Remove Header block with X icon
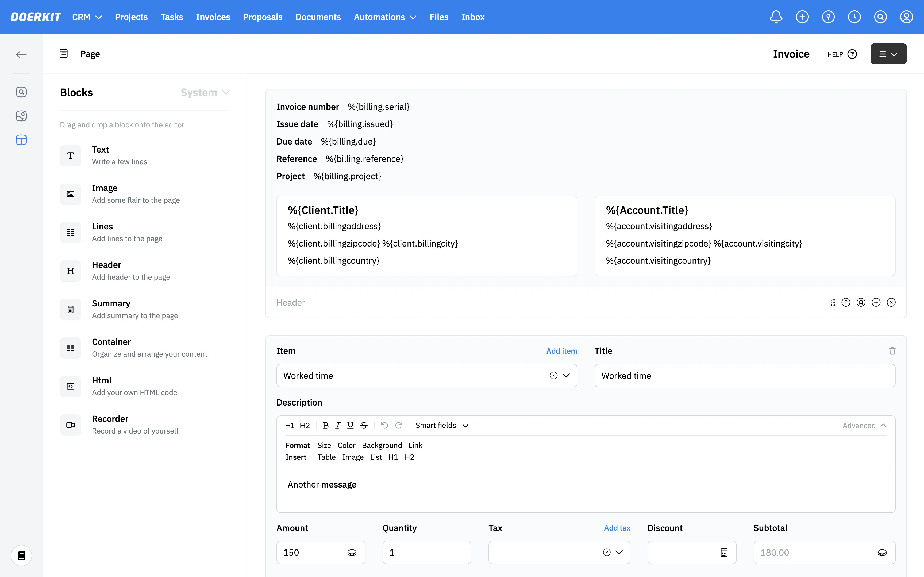The height and width of the screenshot is (577, 924). (891, 302)
